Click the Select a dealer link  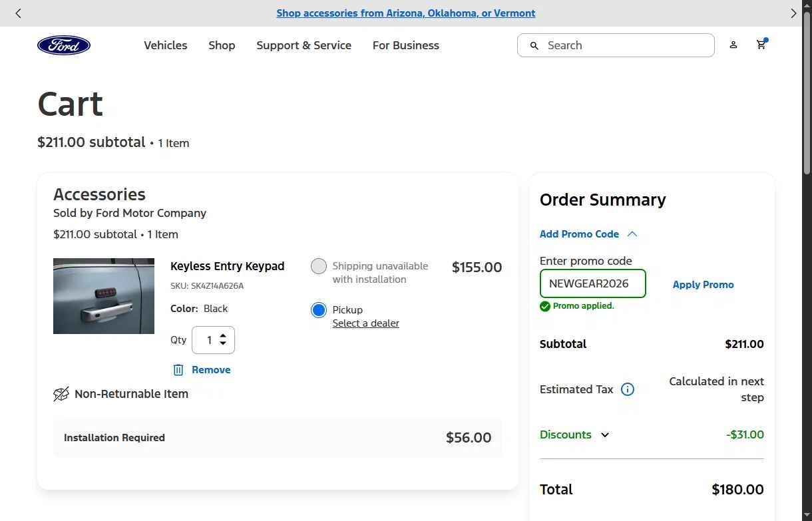[366, 323]
